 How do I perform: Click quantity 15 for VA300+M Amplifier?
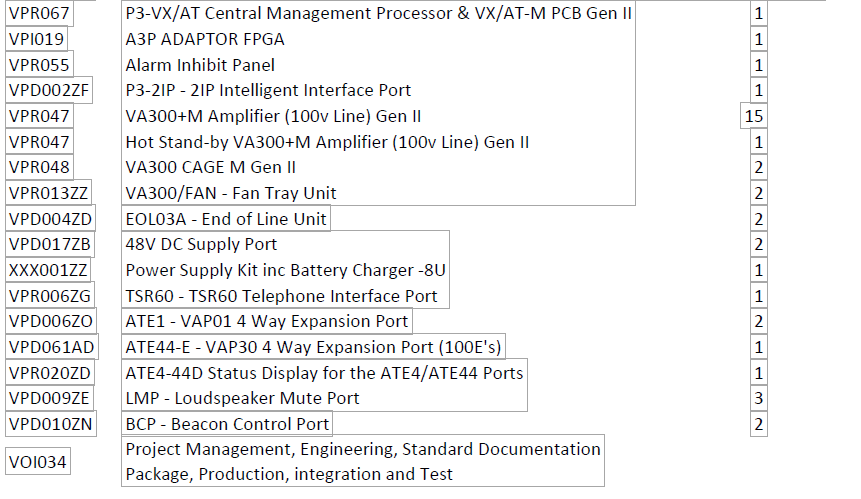[x=754, y=116]
